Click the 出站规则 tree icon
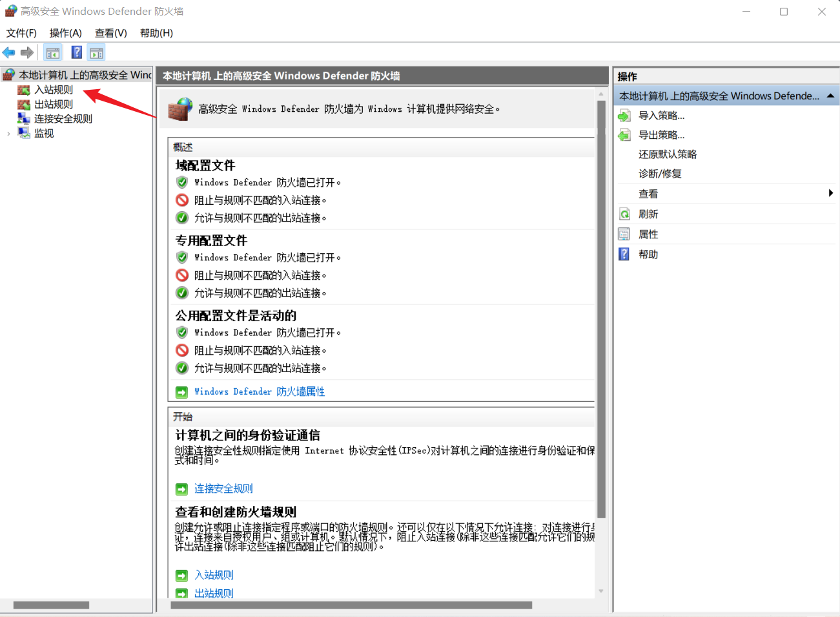The image size is (840, 617). click(x=24, y=104)
